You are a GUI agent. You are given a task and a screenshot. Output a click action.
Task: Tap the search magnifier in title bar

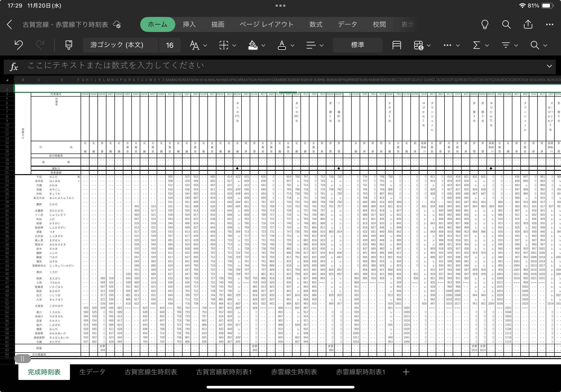[506, 24]
